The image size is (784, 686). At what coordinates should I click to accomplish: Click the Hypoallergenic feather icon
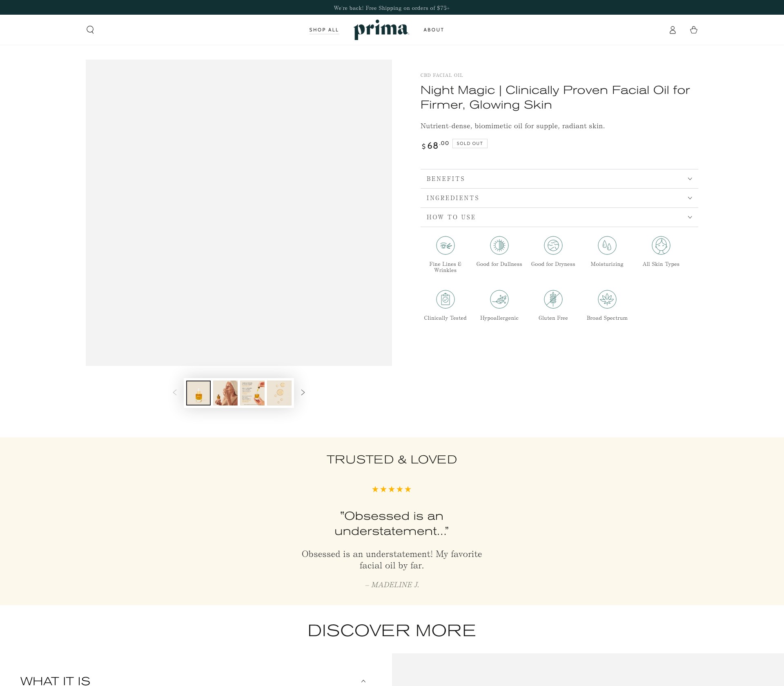pyautogui.click(x=499, y=299)
